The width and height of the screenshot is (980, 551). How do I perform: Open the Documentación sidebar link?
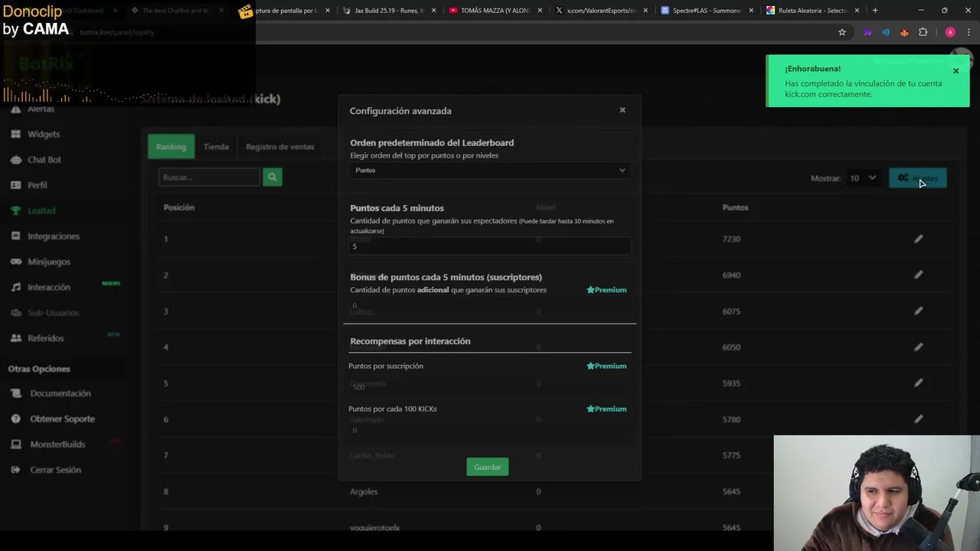tap(60, 393)
